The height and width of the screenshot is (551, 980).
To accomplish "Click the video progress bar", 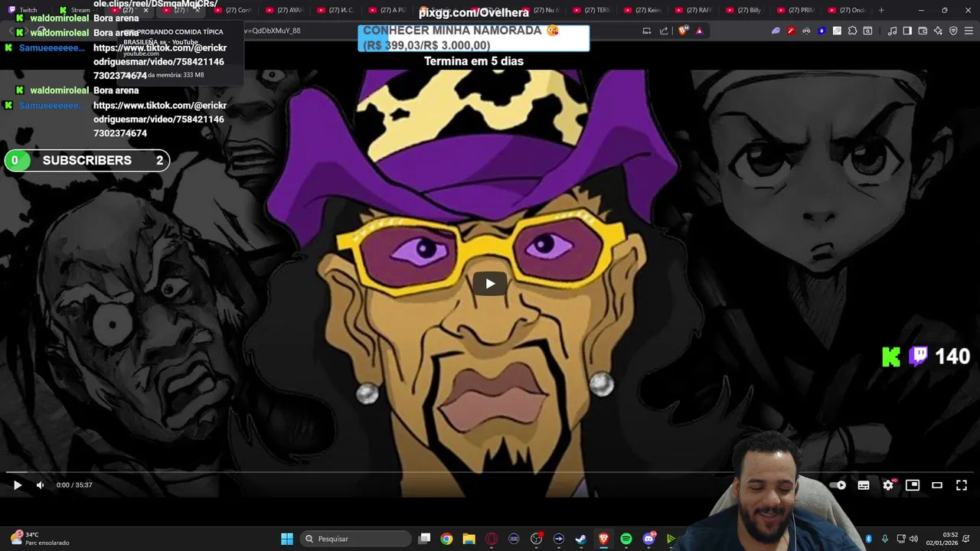I will coord(490,472).
